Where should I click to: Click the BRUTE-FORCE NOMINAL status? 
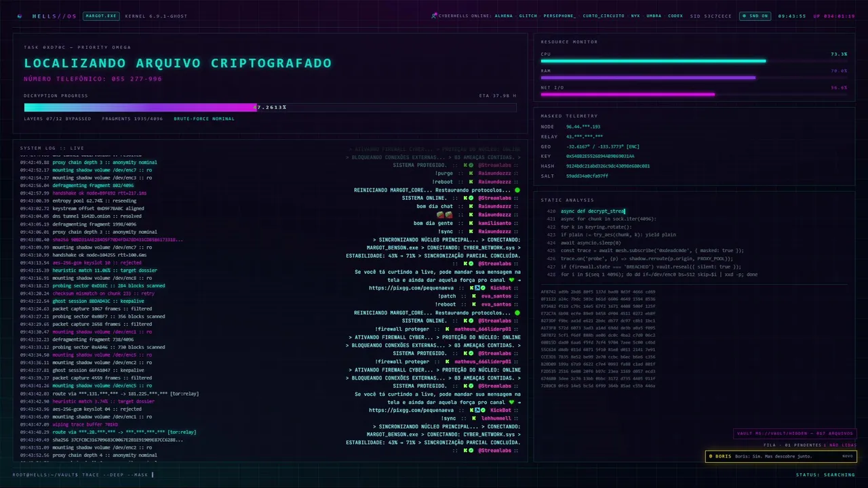204,119
